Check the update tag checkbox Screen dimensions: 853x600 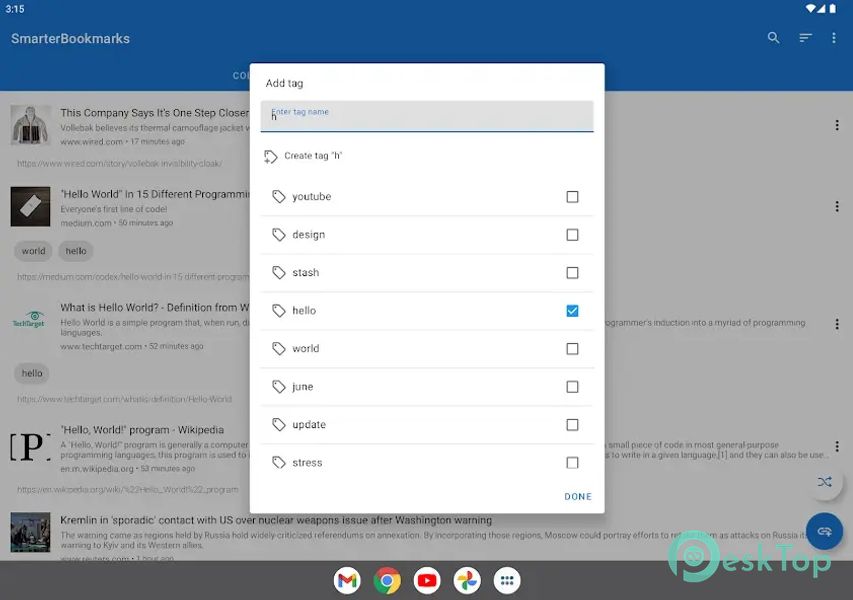[572, 424]
